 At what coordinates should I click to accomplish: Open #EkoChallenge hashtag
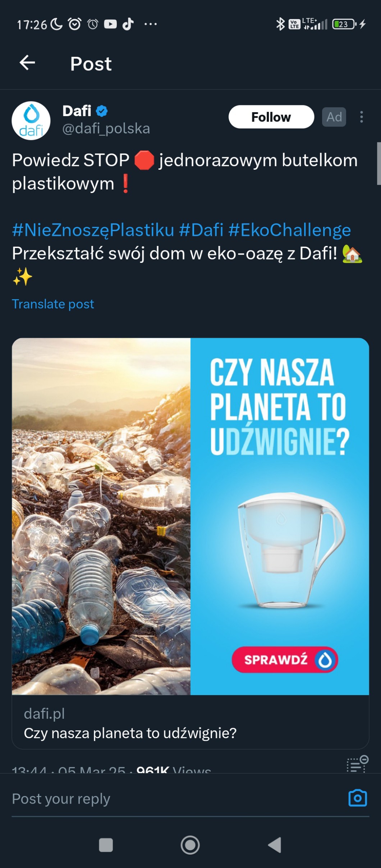pos(290,230)
